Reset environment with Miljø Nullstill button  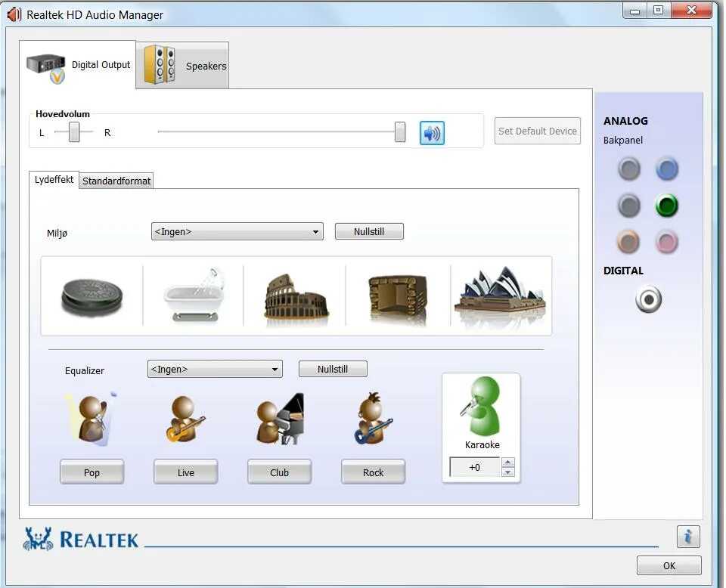pos(369,231)
